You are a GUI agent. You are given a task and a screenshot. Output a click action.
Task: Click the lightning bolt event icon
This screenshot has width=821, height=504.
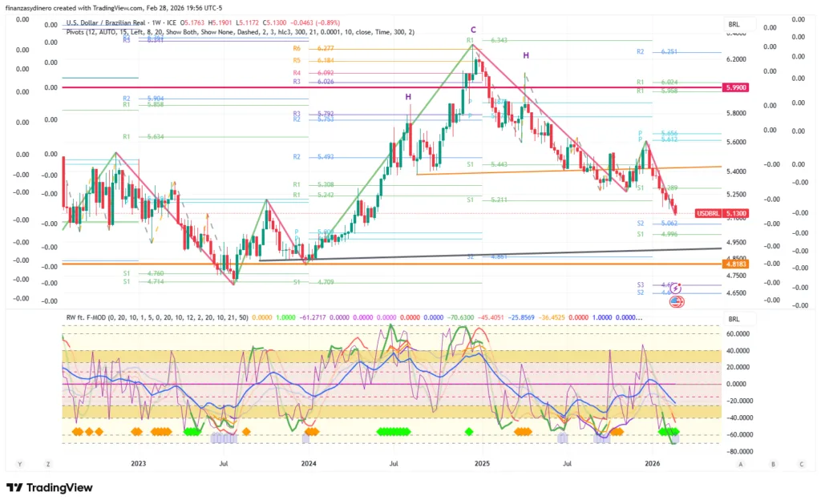pos(676,288)
